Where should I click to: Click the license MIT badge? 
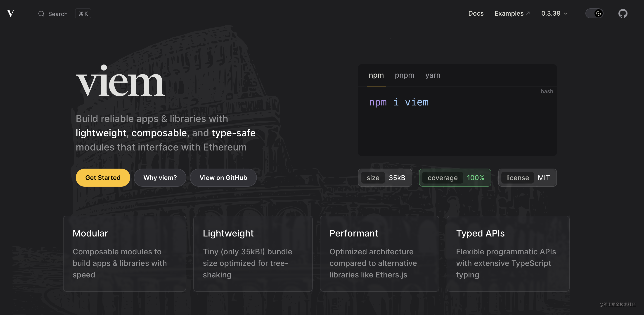coord(527,178)
